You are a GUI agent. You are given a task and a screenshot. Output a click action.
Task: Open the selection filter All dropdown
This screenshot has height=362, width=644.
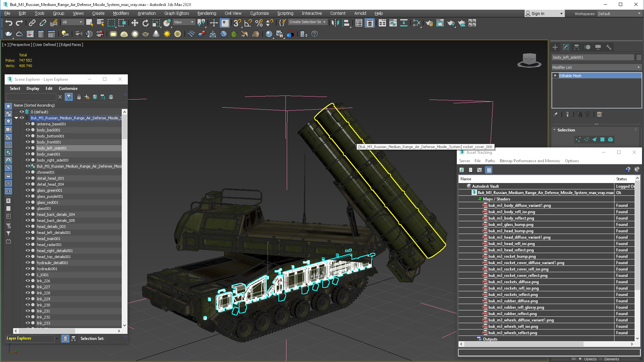tap(72, 22)
